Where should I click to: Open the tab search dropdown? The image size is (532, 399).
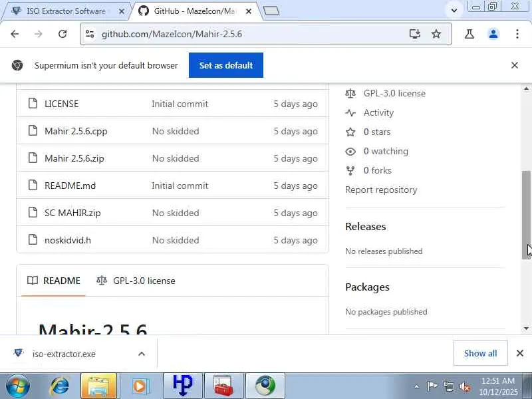454,11
